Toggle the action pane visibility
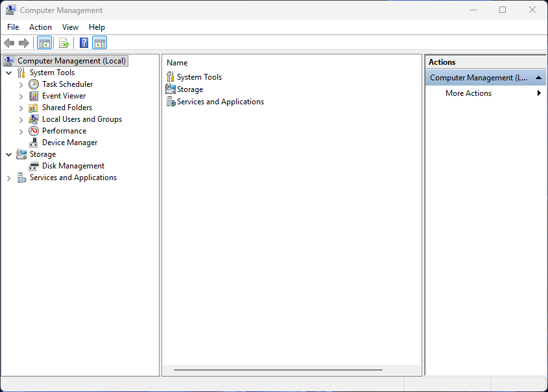 click(99, 42)
